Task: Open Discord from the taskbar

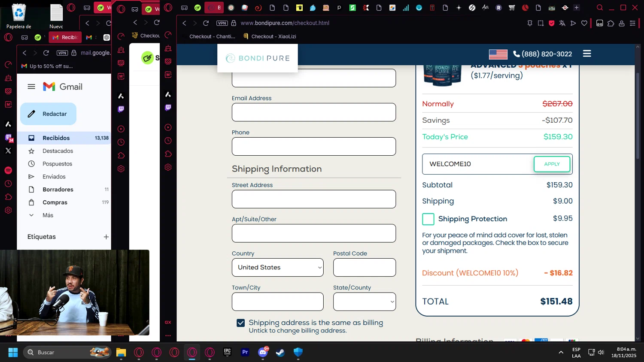Action: (263, 352)
